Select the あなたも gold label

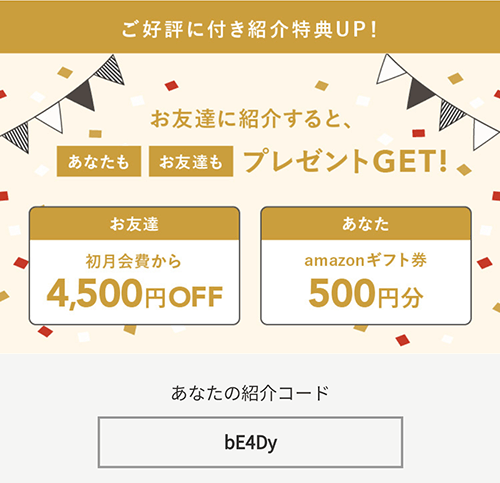pos(99,161)
